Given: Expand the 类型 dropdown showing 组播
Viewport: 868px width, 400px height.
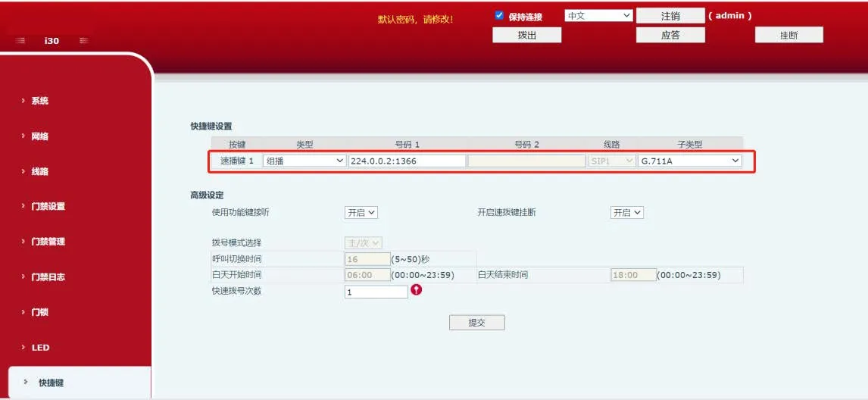Looking at the screenshot, I should click(304, 161).
